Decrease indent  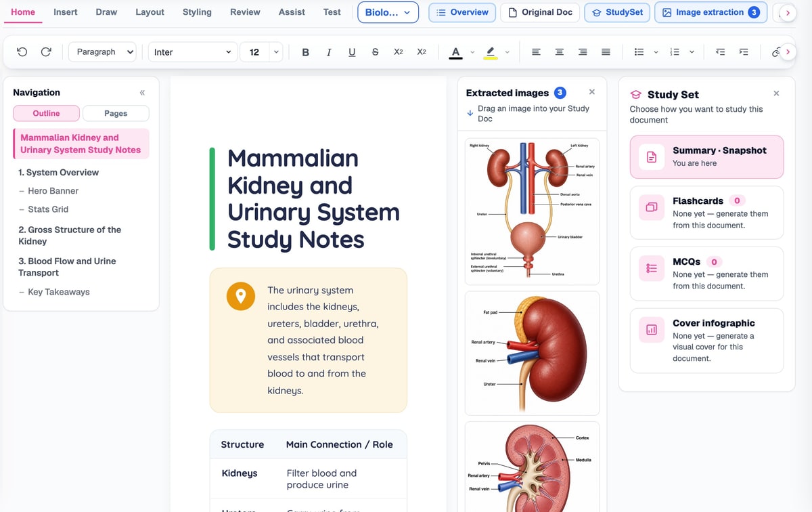coord(721,52)
